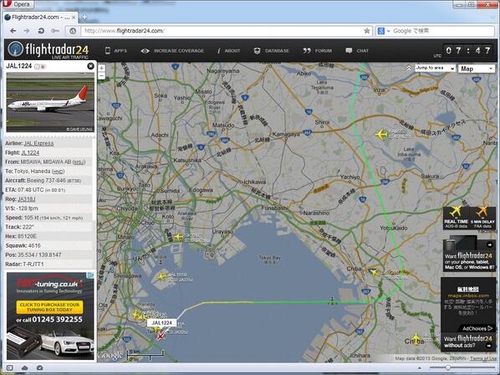Click the browser zoom slider handle
Screen dimensions: 500x375
448,368
